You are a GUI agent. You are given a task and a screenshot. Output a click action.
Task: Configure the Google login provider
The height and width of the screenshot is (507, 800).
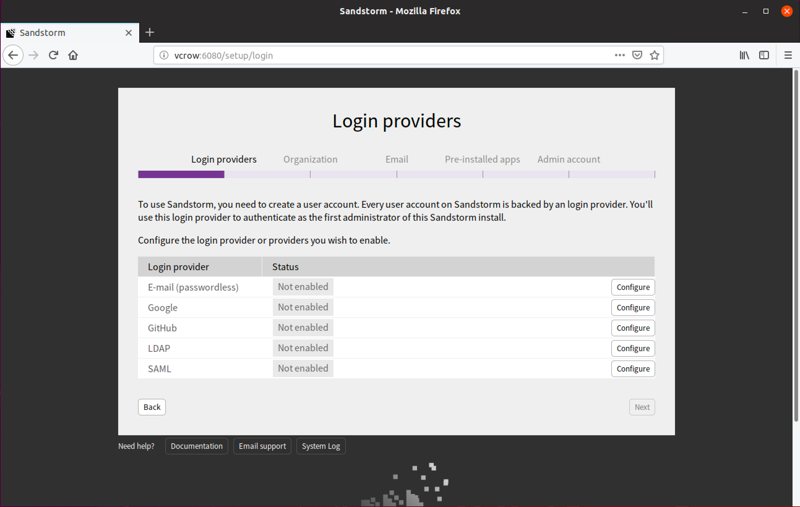(633, 308)
